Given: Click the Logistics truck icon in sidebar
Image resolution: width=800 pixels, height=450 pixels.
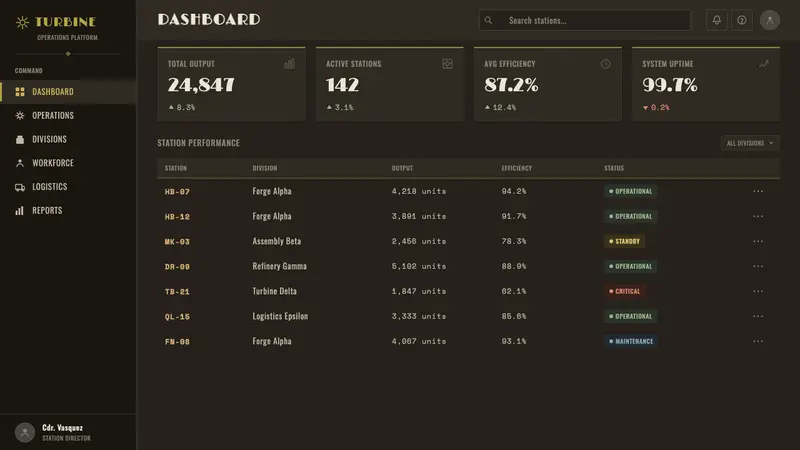Looking at the screenshot, I should click(20, 187).
